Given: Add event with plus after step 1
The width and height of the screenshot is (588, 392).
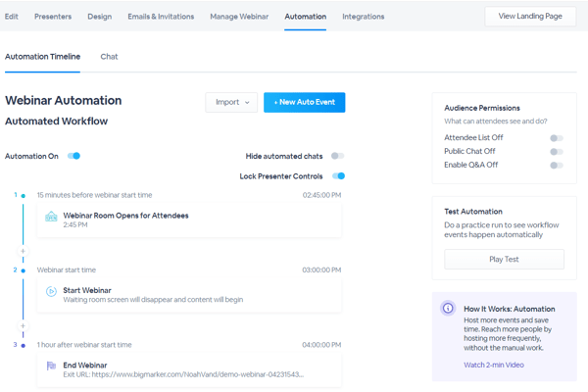Looking at the screenshot, I should [23, 251].
